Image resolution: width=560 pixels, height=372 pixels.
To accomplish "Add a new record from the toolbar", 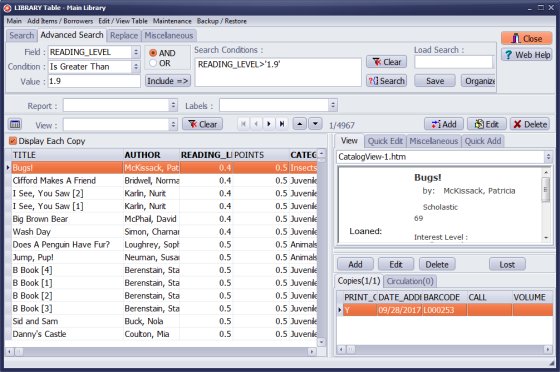I will (x=444, y=124).
